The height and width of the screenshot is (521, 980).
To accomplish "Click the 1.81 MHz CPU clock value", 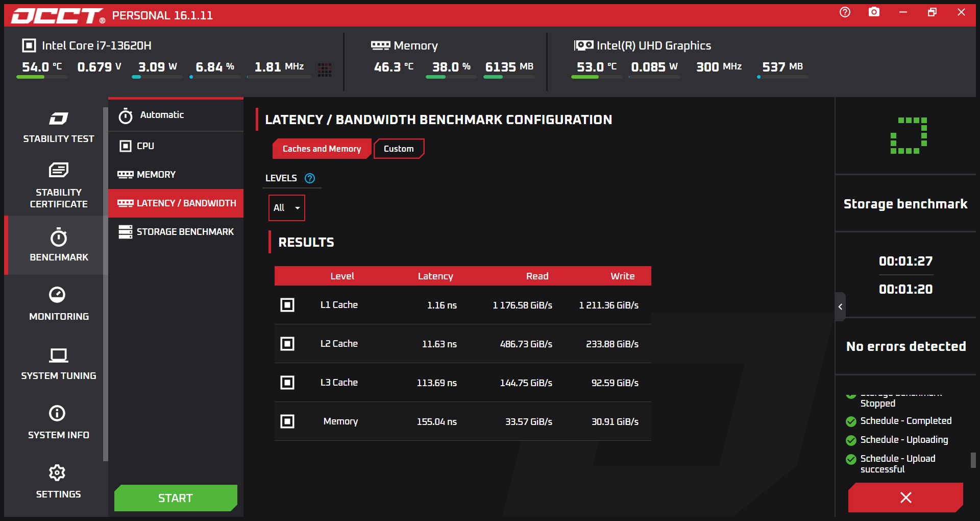I will point(279,67).
